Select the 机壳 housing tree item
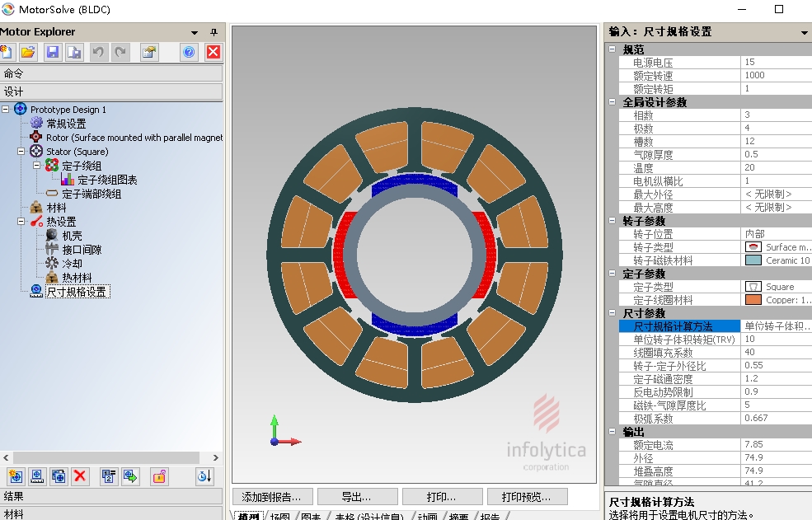This screenshot has width=812, height=520. (72, 236)
